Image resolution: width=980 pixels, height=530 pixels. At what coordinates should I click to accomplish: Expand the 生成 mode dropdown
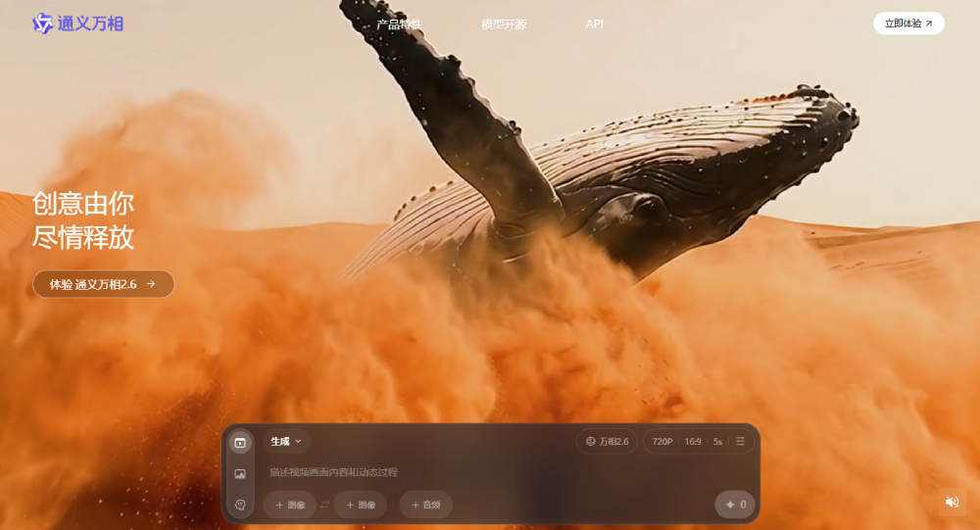point(286,442)
